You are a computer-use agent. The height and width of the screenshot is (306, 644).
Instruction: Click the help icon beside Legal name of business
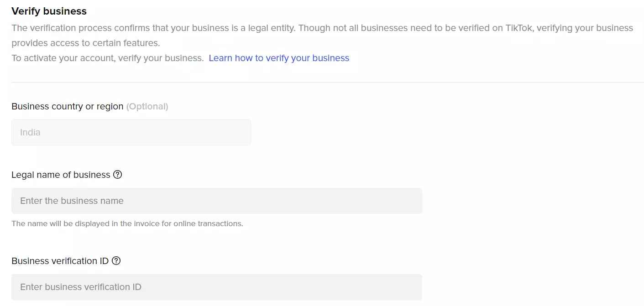coord(117,175)
